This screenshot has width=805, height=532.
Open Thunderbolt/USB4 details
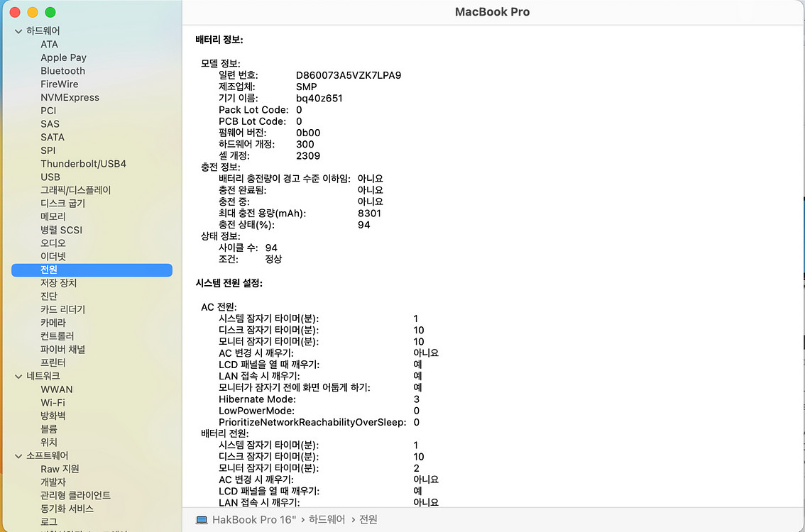click(83, 164)
